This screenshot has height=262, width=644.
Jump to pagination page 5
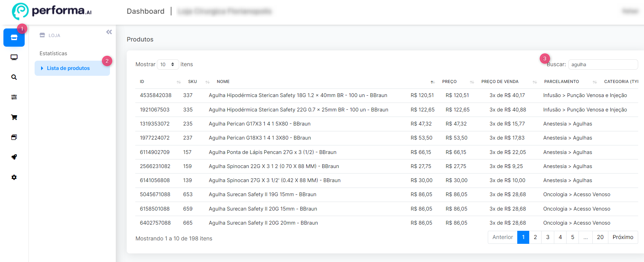point(572,237)
